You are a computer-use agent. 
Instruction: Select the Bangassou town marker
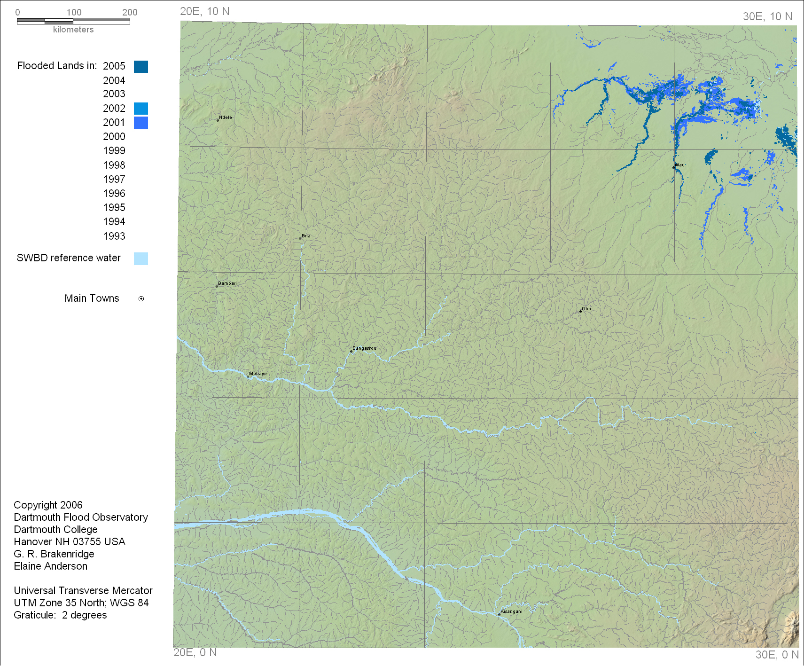351,351
